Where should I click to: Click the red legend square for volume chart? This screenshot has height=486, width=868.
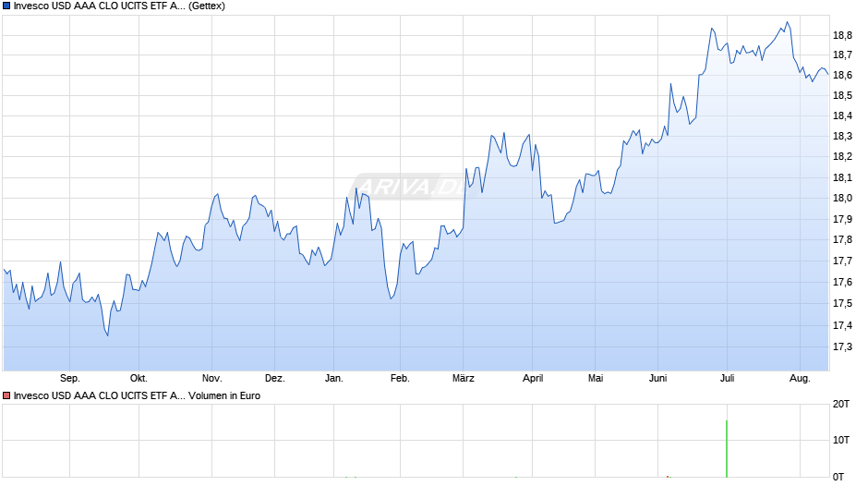coord(6,395)
